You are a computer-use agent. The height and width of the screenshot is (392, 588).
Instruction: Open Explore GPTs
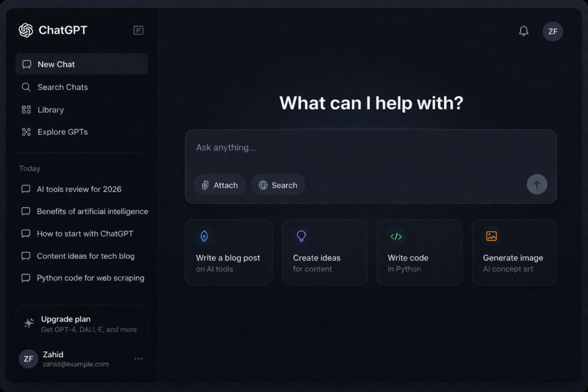tap(63, 132)
